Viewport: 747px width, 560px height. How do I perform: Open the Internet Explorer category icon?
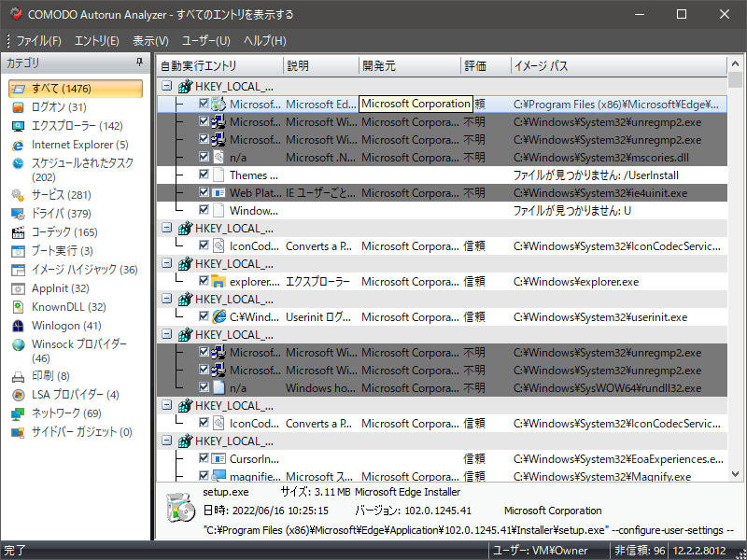pyautogui.click(x=18, y=145)
